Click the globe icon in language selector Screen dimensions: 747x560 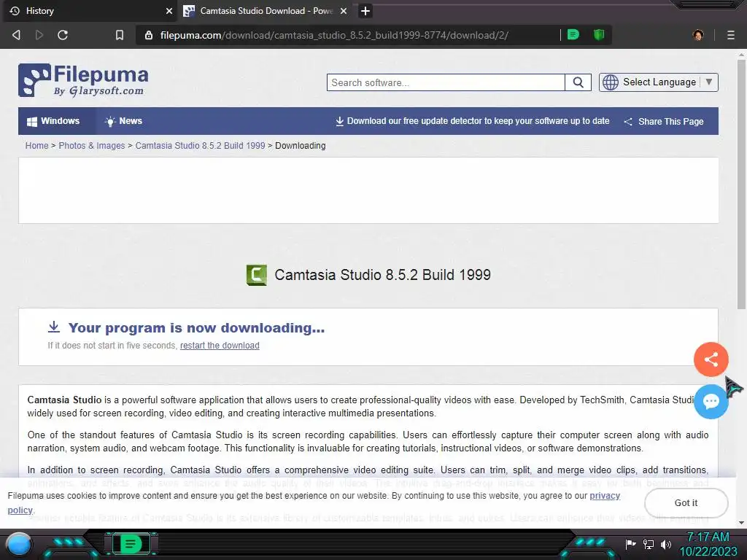(x=611, y=82)
